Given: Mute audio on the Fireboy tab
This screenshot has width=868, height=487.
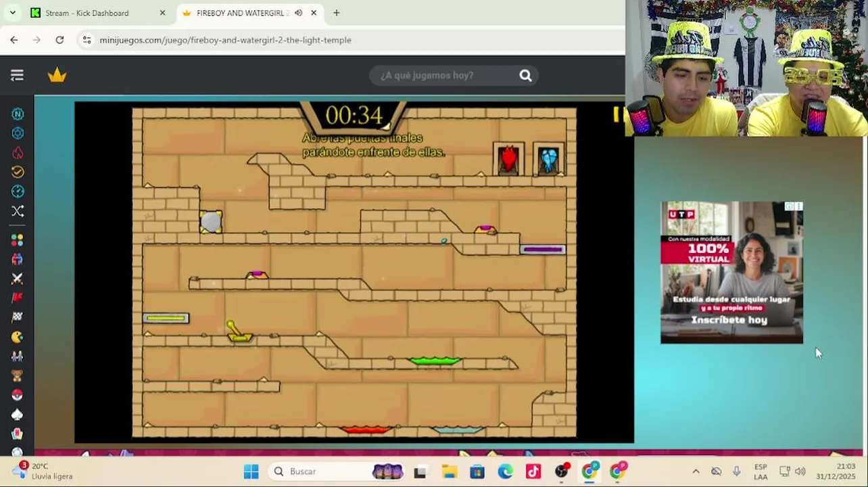Looking at the screenshot, I should (x=299, y=13).
